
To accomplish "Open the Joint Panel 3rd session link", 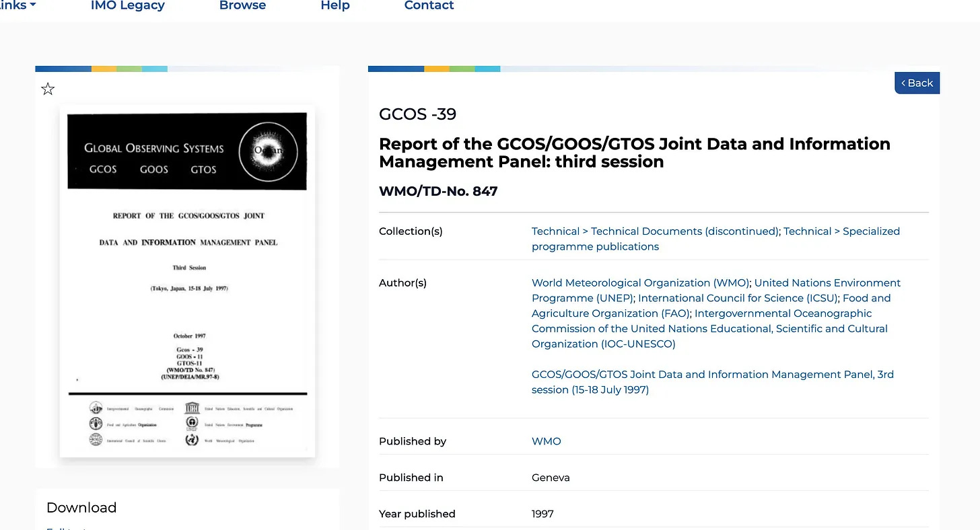I will 713,382.
